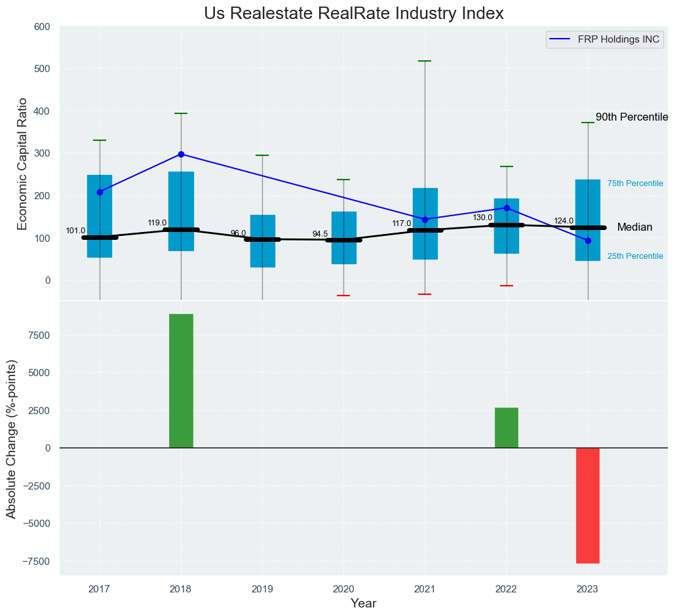Image resolution: width=675 pixels, height=616 pixels.
Task: Select the 2021 blue FRP data point
Action: [425, 220]
